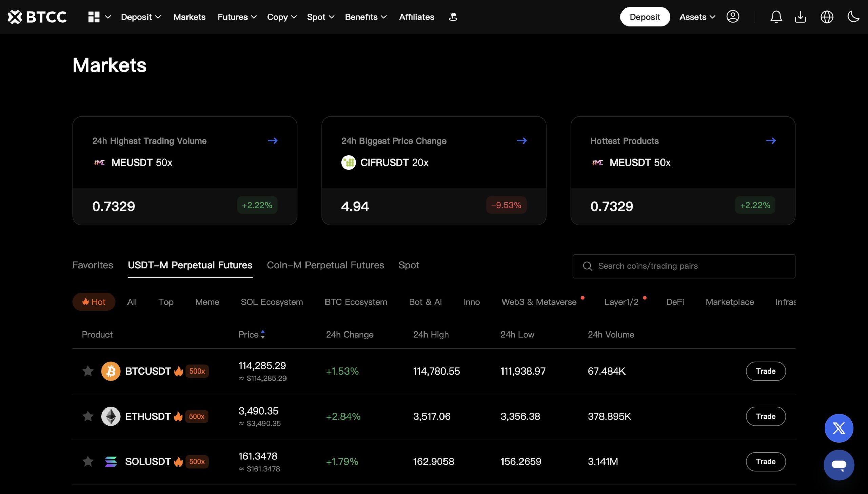Open 24h Biggest Price Change arrow
This screenshot has height=494, width=868.
tap(522, 141)
